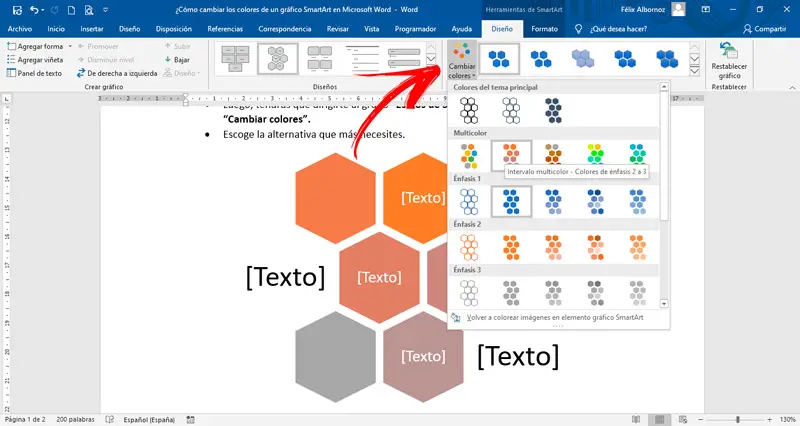
Task: Click the Restablecer gráfico icon
Action: (729, 52)
